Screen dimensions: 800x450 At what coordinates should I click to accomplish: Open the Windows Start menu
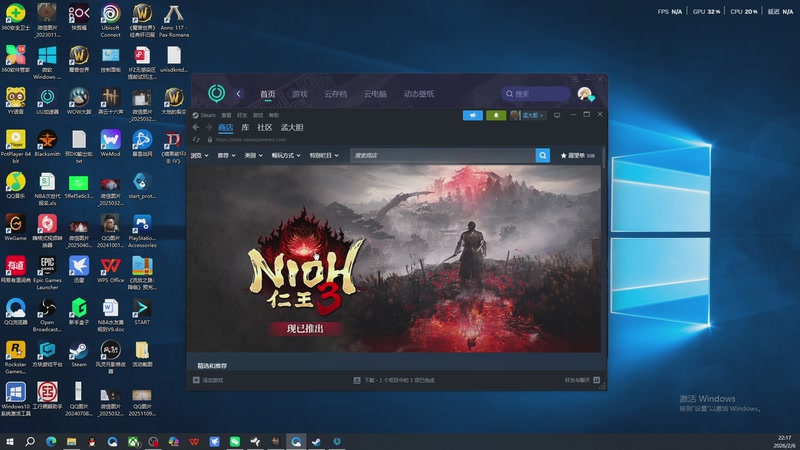9,441
